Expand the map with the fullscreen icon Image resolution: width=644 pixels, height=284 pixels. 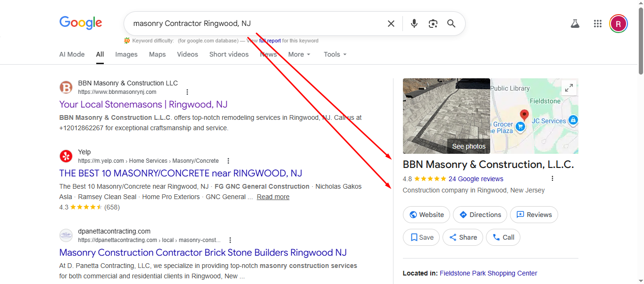click(569, 88)
